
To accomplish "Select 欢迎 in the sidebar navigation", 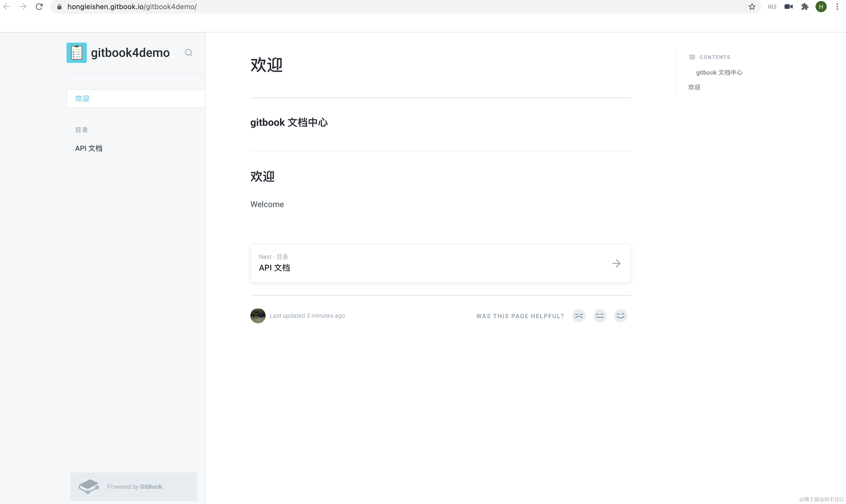I will (x=82, y=98).
